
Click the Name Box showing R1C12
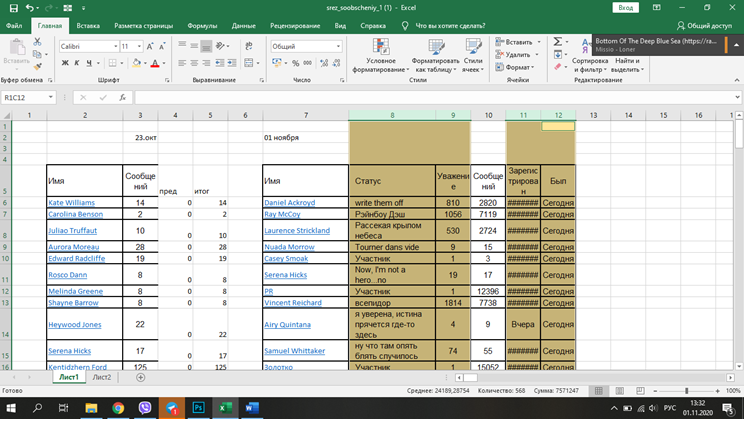point(28,97)
